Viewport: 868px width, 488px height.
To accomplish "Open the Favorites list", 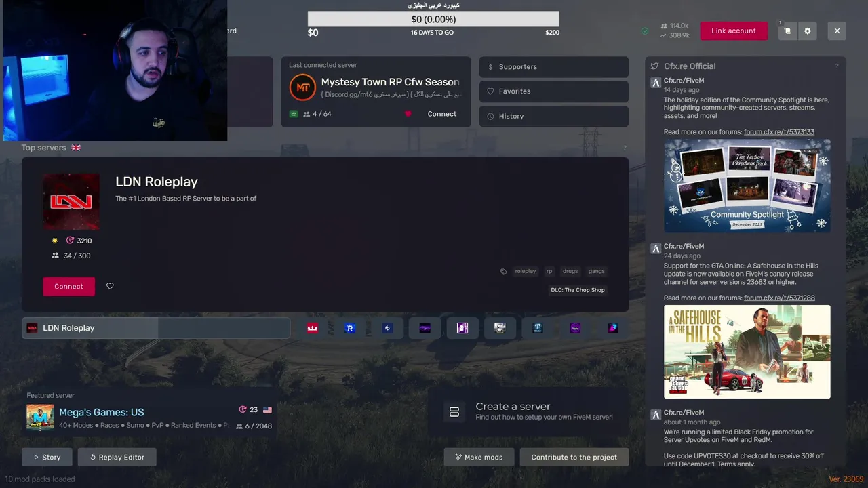I will (554, 91).
